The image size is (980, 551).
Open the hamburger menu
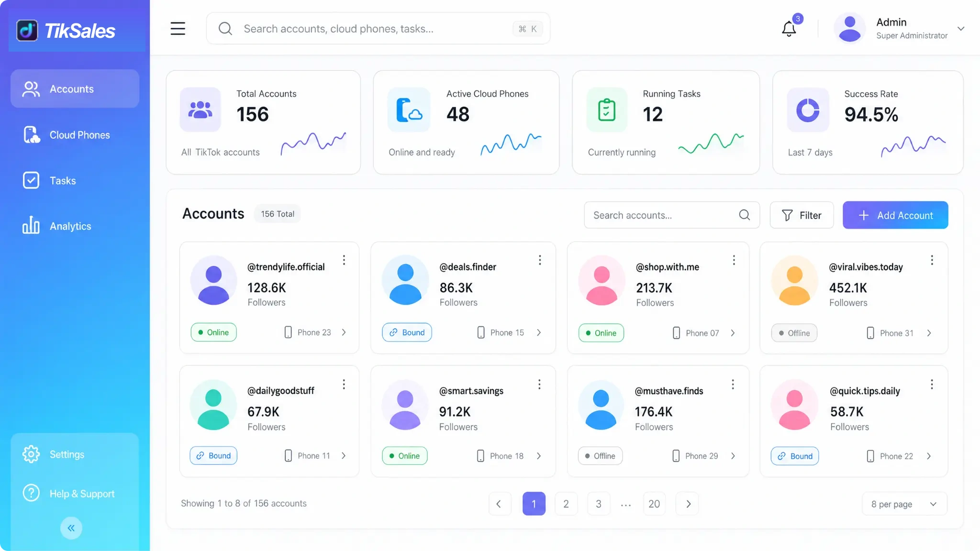click(x=178, y=29)
